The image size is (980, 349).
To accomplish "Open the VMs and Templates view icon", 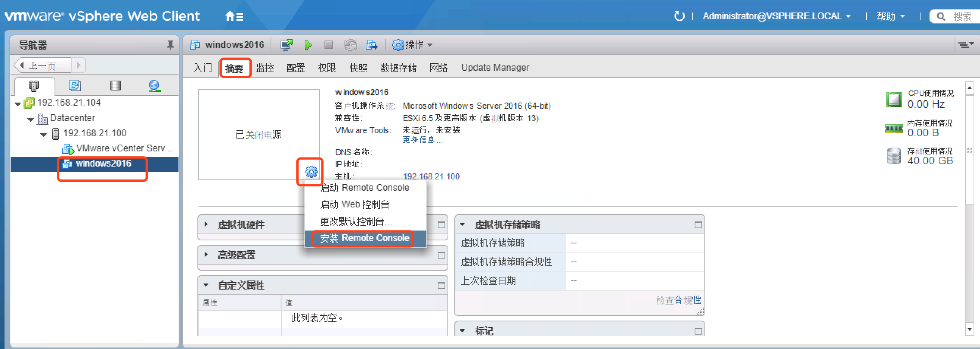I will (75, 86).
